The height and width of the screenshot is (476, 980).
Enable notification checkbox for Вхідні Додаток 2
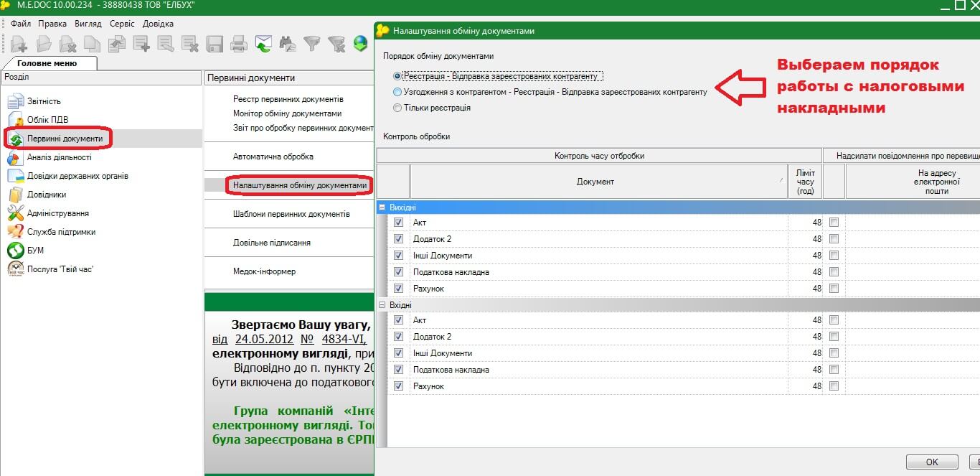click(x=834, y=337)
